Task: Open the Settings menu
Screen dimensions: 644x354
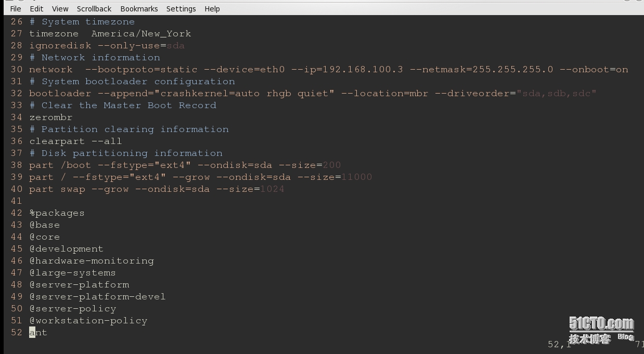Action: (181, 9)
